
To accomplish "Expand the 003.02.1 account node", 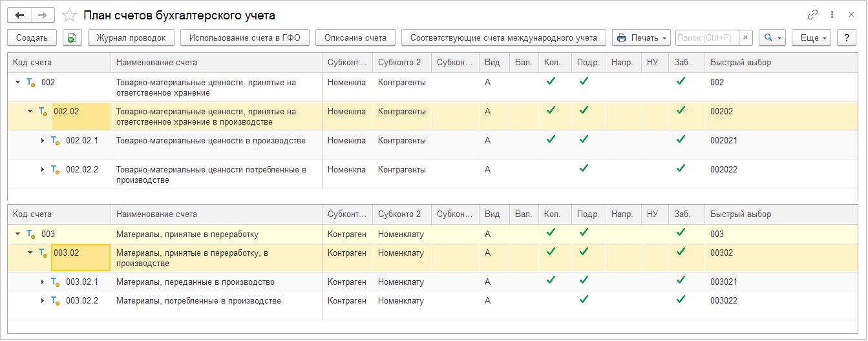I will click(43, 282).
